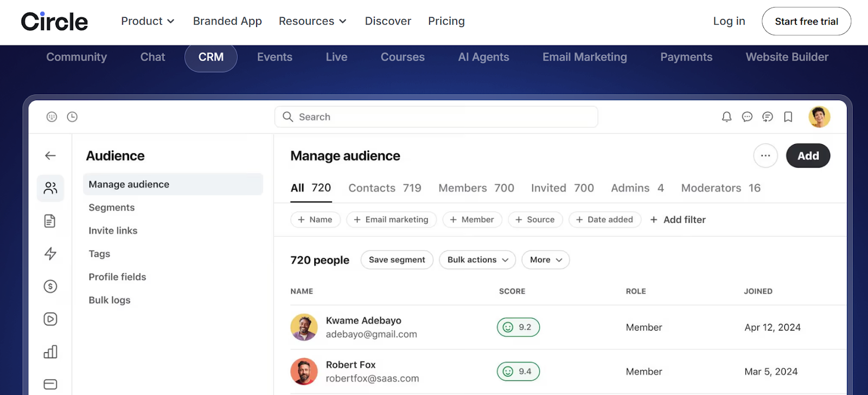Open Segments in the Audience menu
The height and width of the screenshot is (395, 868).
coord(112,208)
